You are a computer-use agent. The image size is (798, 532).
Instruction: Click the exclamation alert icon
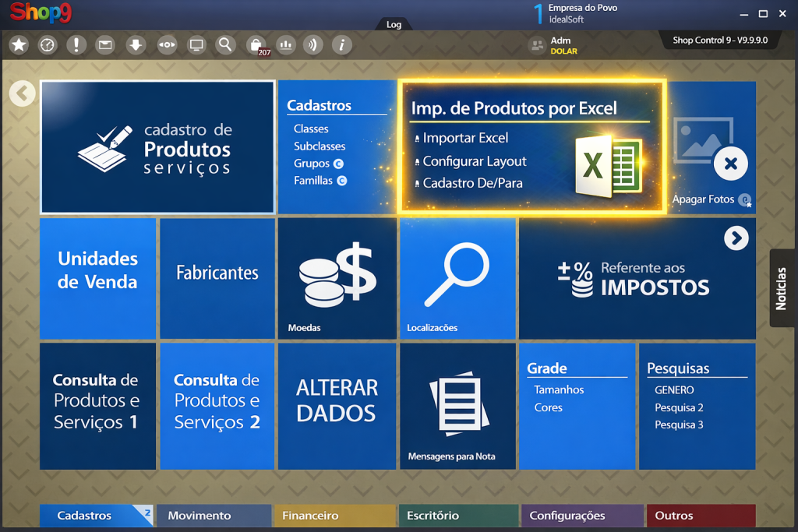pos(76,45)
